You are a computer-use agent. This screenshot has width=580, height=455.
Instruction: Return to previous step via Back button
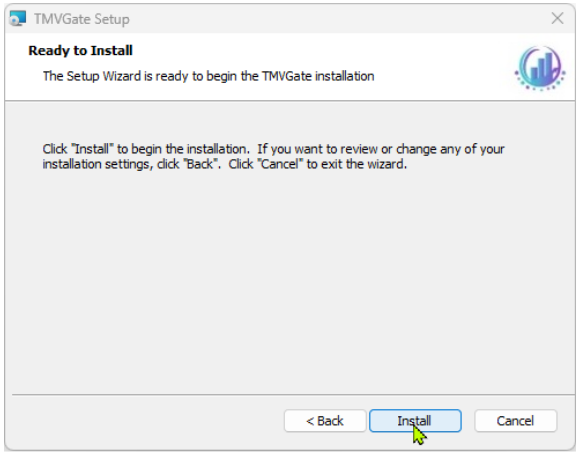(325, 421)
